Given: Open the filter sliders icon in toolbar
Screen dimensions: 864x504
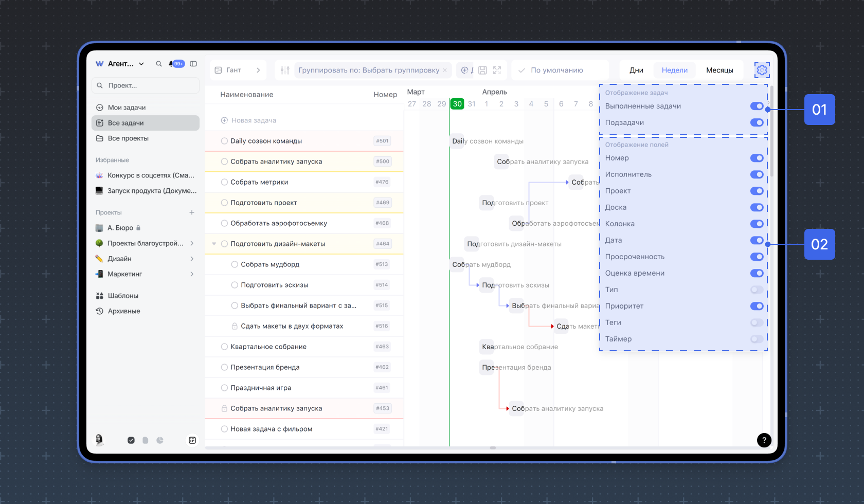Looking at the screenshot, I should click(285, 70).
